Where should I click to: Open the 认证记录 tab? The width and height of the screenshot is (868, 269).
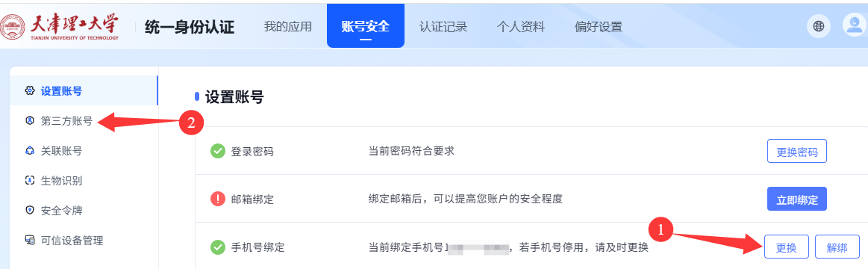click(443, 27)
